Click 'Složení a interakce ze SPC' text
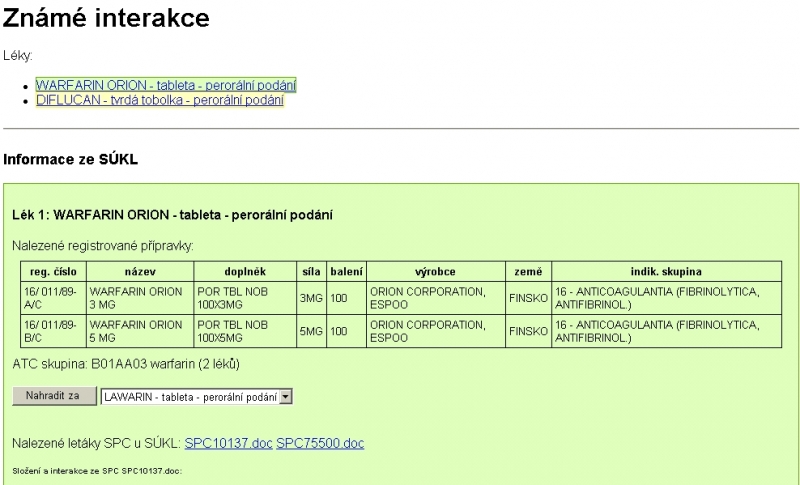This screenshot has height=485, width=800. click(x=97, y=471)
